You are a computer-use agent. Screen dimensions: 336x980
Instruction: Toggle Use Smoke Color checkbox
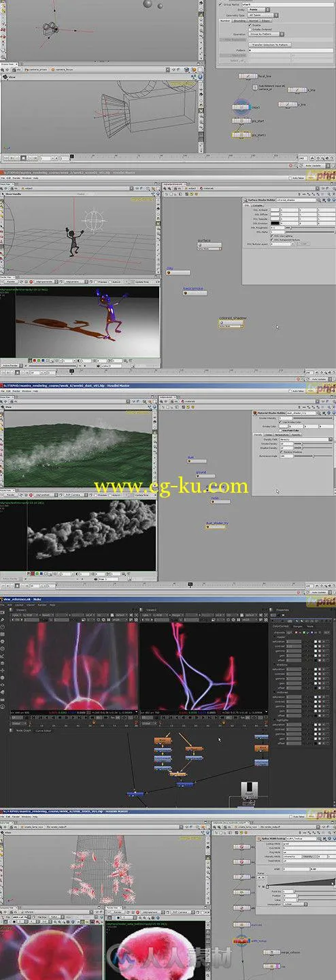coord(280,422)
